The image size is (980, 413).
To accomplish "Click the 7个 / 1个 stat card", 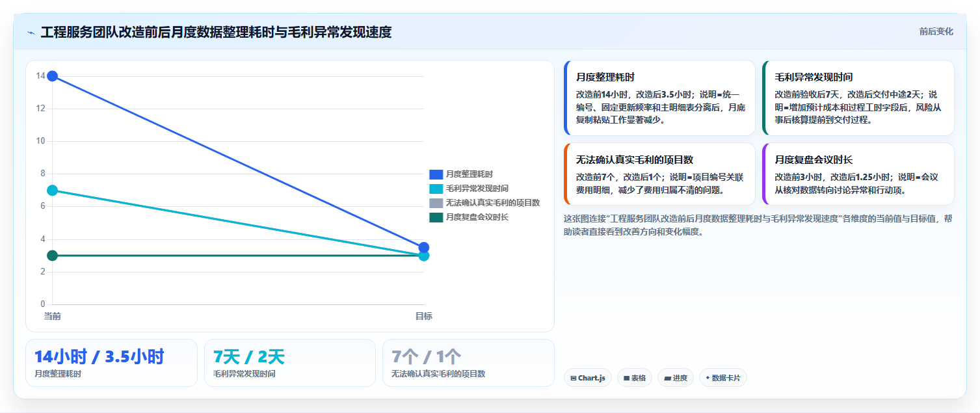I will click(x=468, y=363).
